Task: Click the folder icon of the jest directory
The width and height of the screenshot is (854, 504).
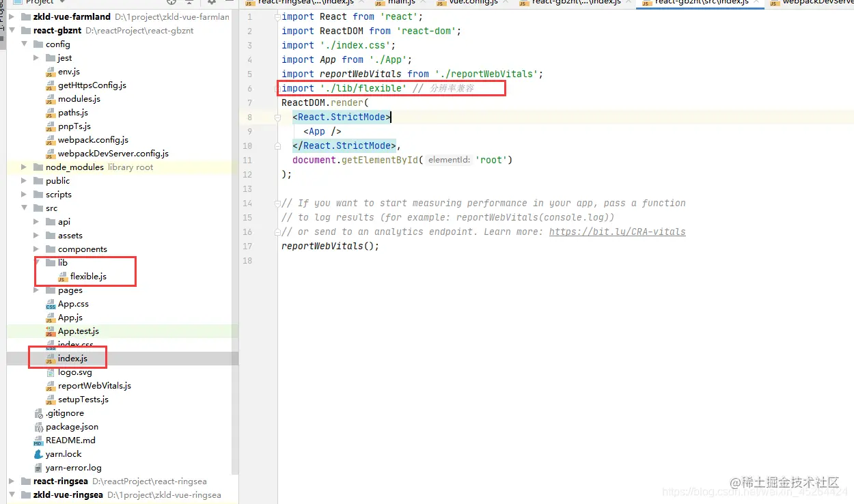Action: (51, 58)
